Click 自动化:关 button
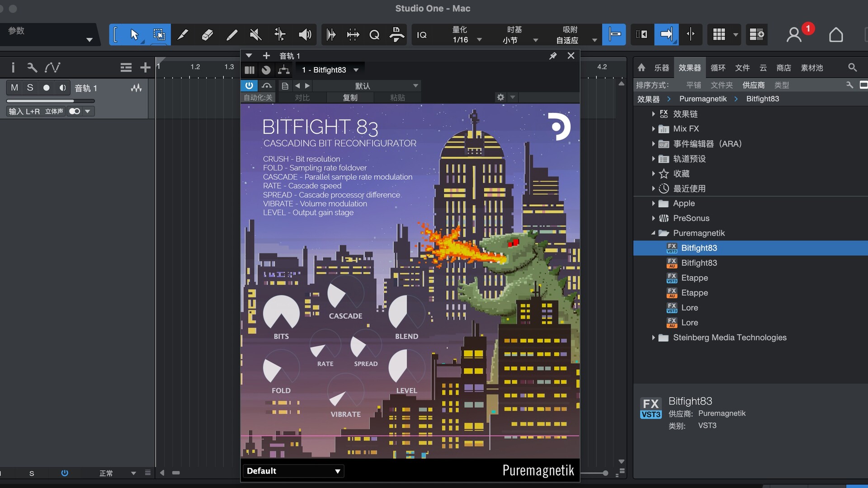 (x=258, y=97)
